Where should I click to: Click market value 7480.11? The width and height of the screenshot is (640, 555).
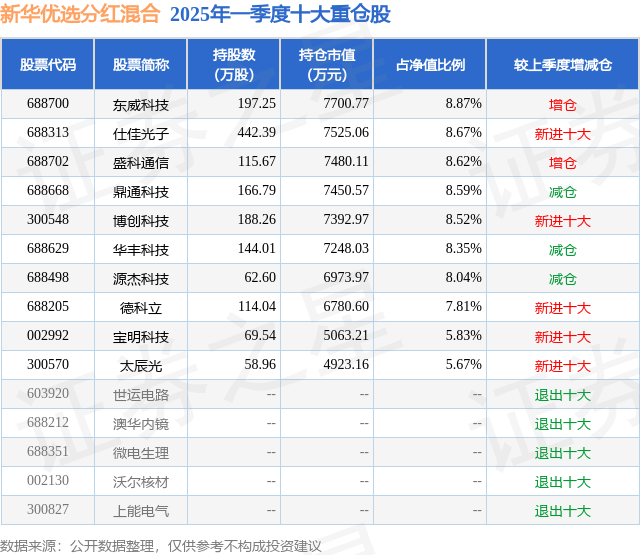(346, 161)
